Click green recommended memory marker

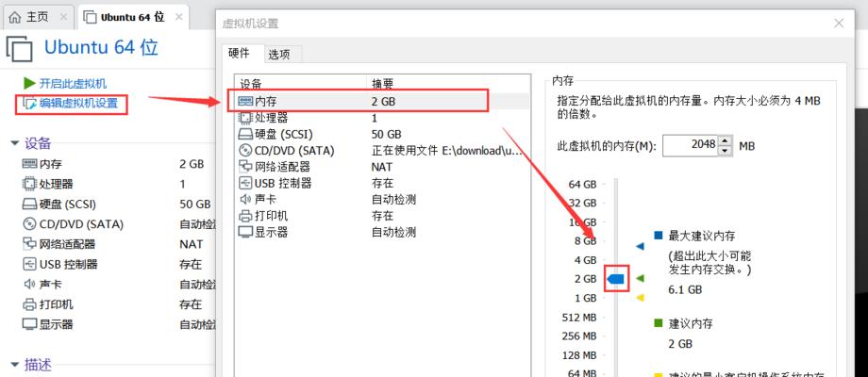click(x=640, y=279)
